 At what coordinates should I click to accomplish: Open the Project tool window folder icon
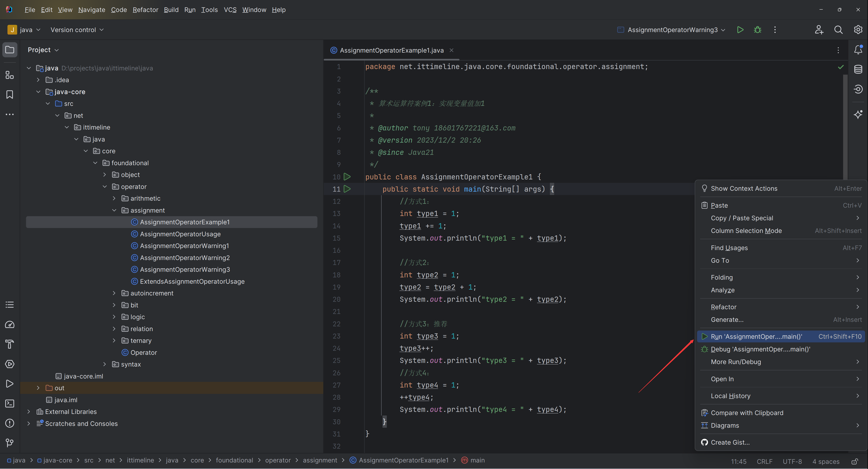click(10, 50)
